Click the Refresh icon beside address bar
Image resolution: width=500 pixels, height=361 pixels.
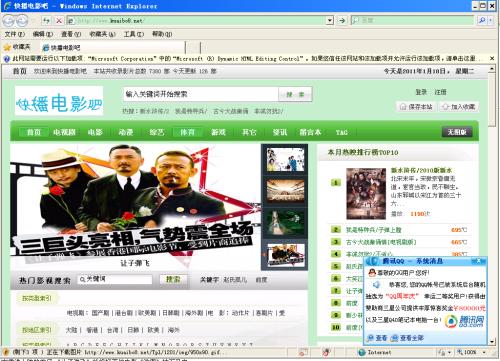pos(46,21)
